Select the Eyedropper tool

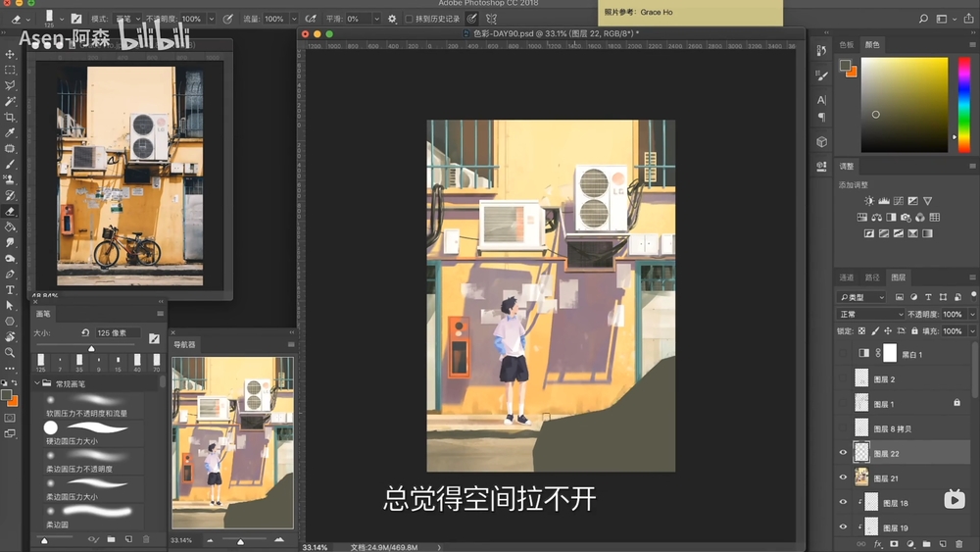coord(11,132)
